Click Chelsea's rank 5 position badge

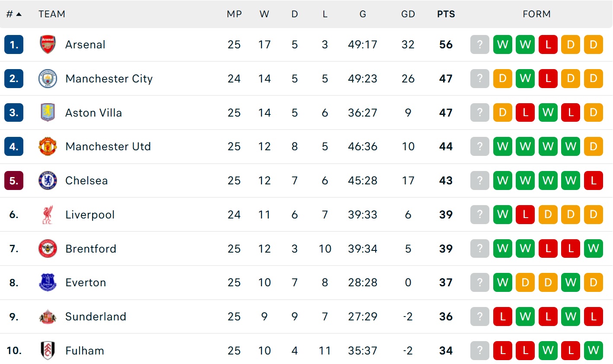point(14,180)
